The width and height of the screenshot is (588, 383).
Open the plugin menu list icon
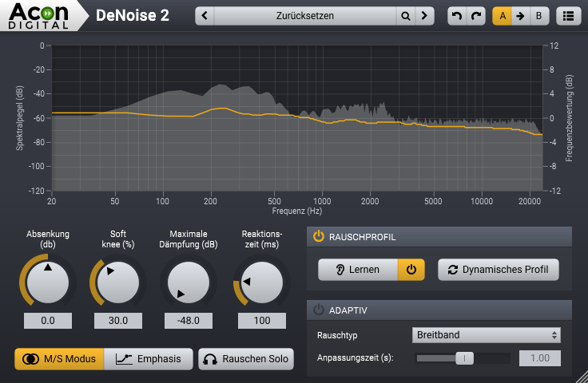pyautogui.click(x=568, y=15)
